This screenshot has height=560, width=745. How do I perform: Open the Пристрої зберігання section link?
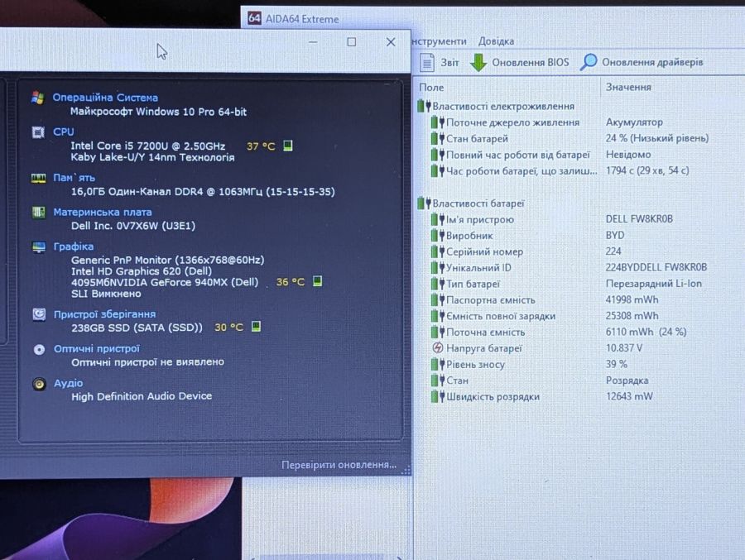coord(104,314)
